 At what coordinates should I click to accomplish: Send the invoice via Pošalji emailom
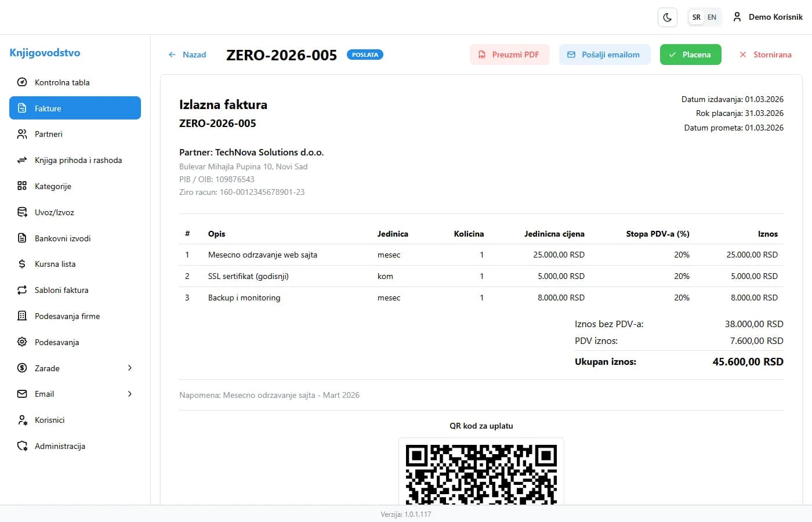pyautogui.click(x=605, y=55)
